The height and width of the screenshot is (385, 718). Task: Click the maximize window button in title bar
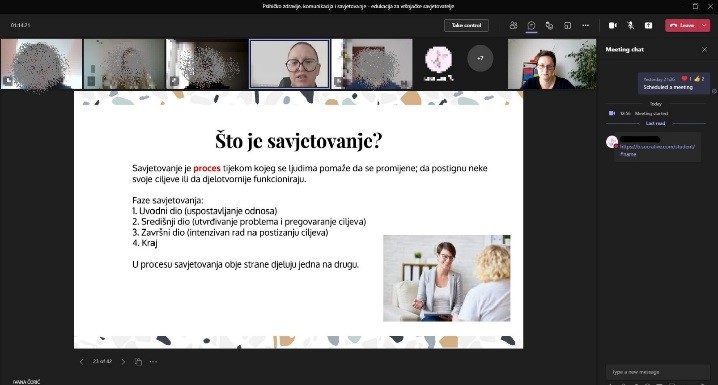pos(696,6)
